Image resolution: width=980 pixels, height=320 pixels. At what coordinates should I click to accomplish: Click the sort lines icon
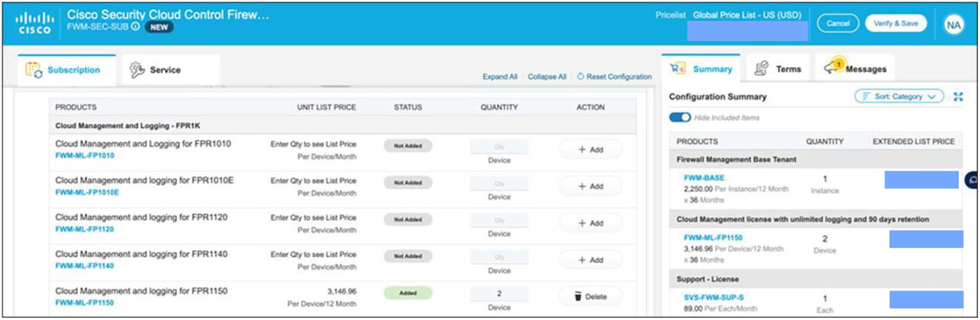pos(866,96)
